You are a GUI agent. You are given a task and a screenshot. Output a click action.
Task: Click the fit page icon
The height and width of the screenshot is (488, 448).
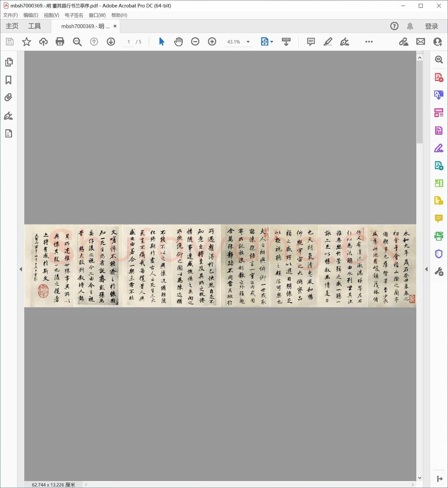[265, 42]
